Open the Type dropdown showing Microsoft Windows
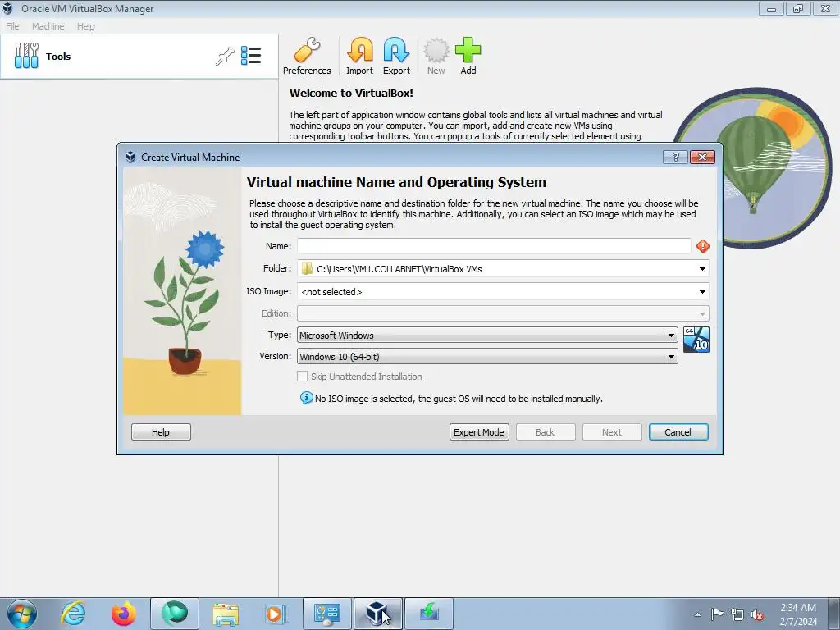 (x=487, y=336)
